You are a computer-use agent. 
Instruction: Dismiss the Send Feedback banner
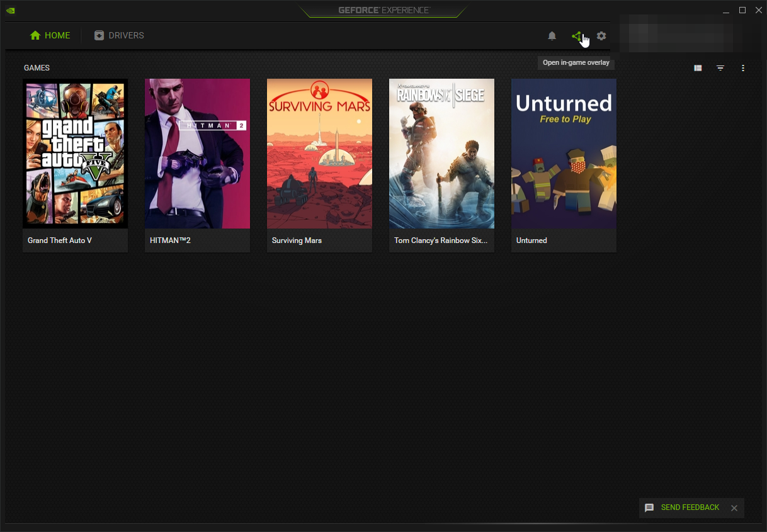[734, 508]
